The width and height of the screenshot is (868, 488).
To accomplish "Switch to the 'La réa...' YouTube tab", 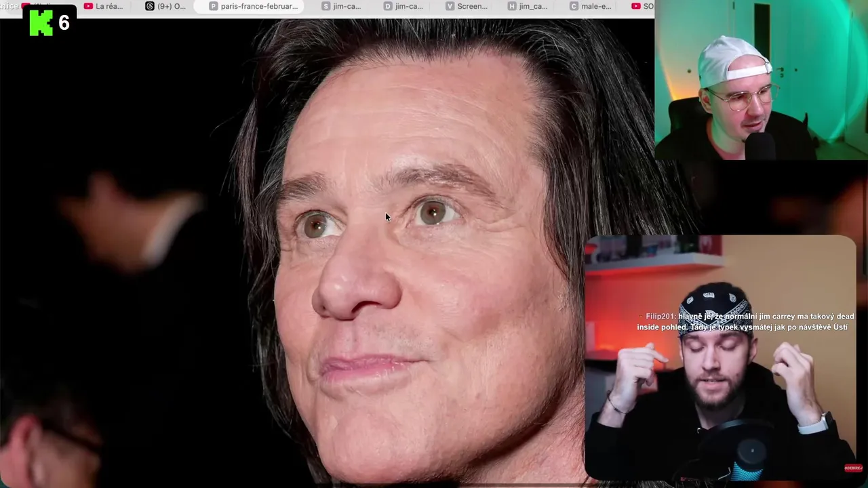I will [x=103, y=6].
